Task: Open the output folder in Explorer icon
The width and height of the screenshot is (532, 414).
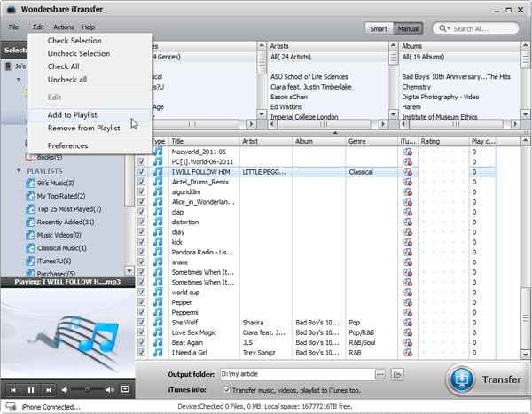Action: coord(397,375)
